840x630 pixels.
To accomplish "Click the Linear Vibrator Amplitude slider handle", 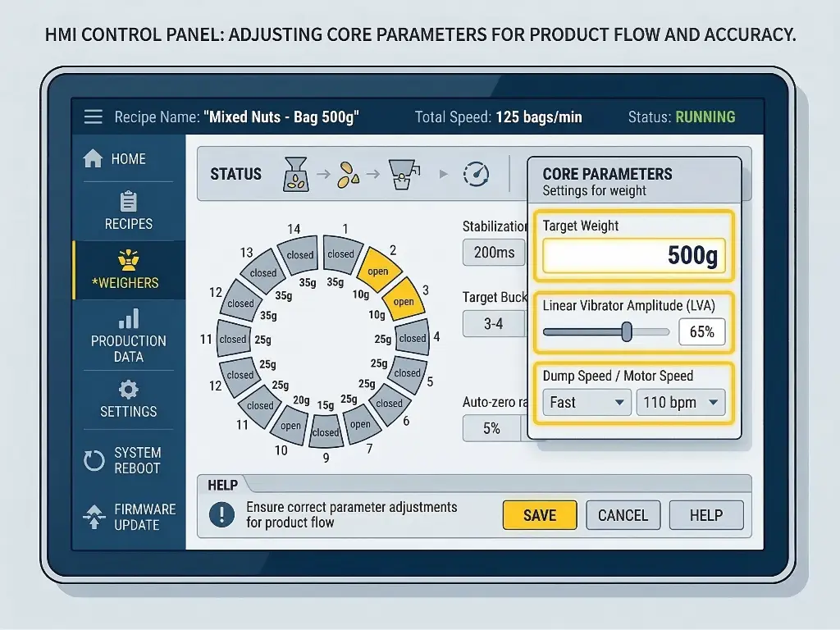I will (627, 331).
